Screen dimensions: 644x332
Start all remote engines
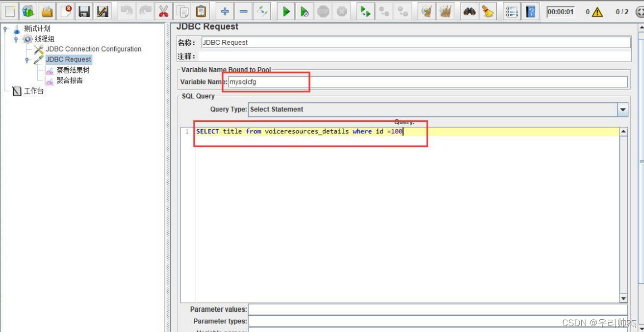365,11
